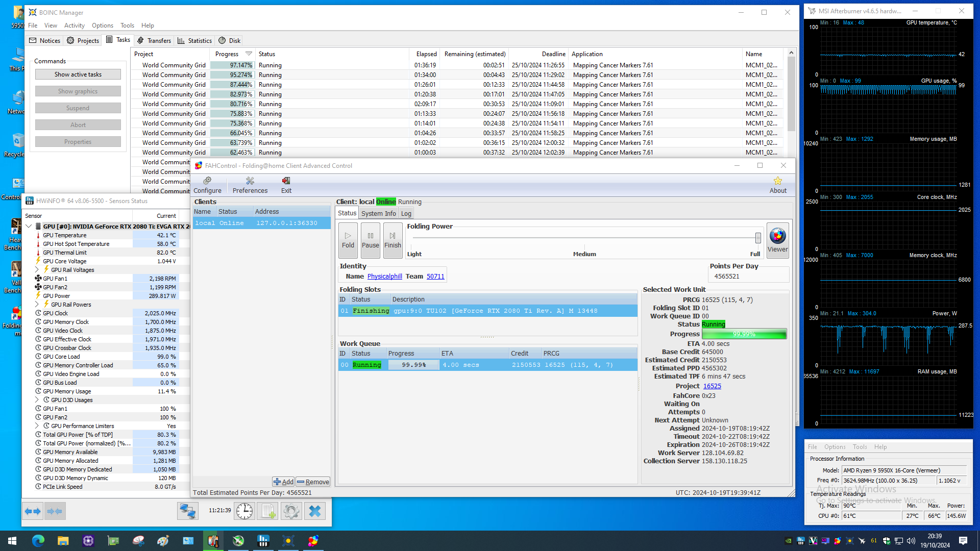The image size is (980, 551).
Task: Open the FAH Viewer
Action: pyautogui.click(x=777, y=240)
